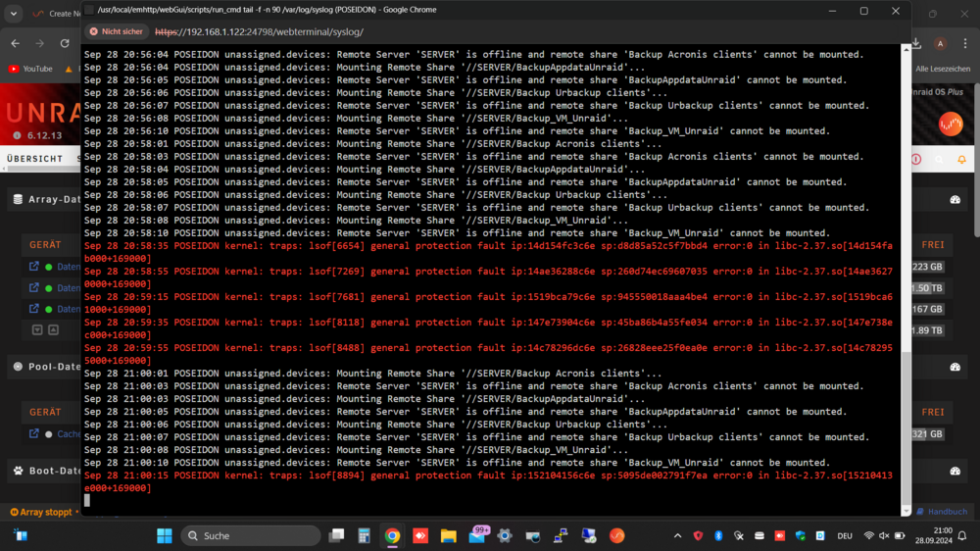Open 'Alle Lesezeichen' bookmarks folder
The width and height of the screenshot is (980, 551).
point(943,69)
